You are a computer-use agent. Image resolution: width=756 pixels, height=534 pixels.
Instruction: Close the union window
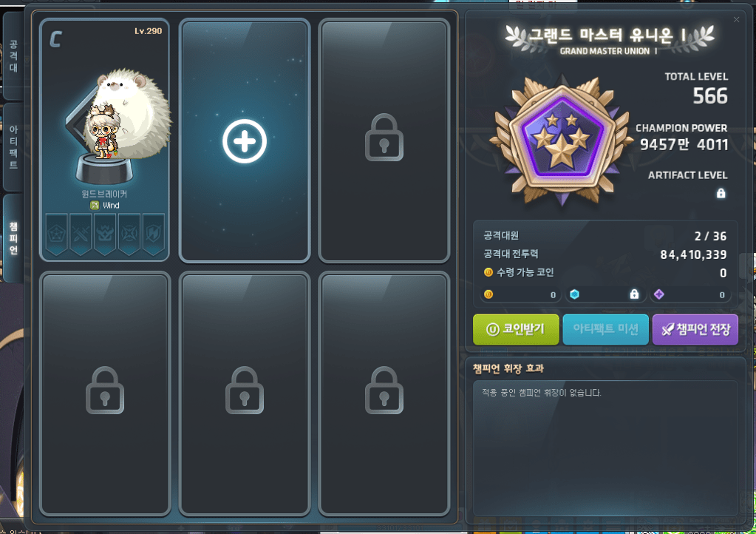coord(736,20)
